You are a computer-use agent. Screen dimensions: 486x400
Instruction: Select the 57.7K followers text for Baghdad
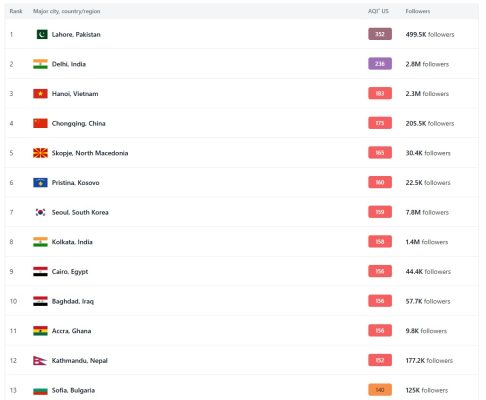[x=428, y=301]
